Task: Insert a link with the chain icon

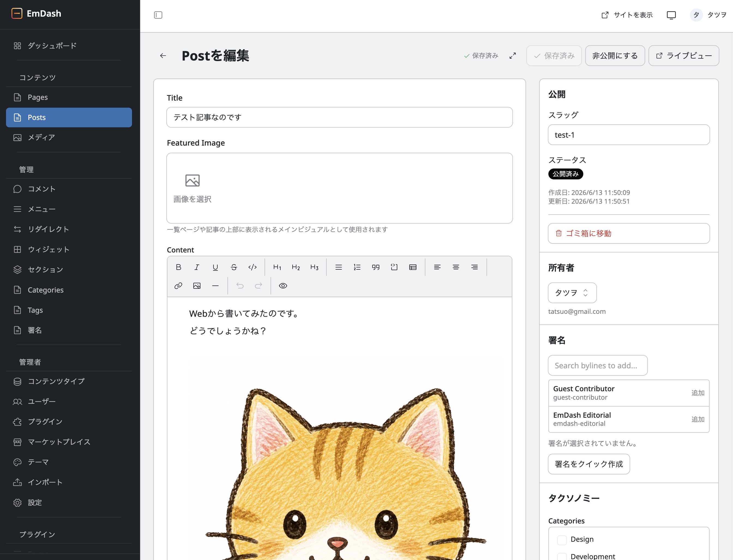Action: (x=178, y=286)
